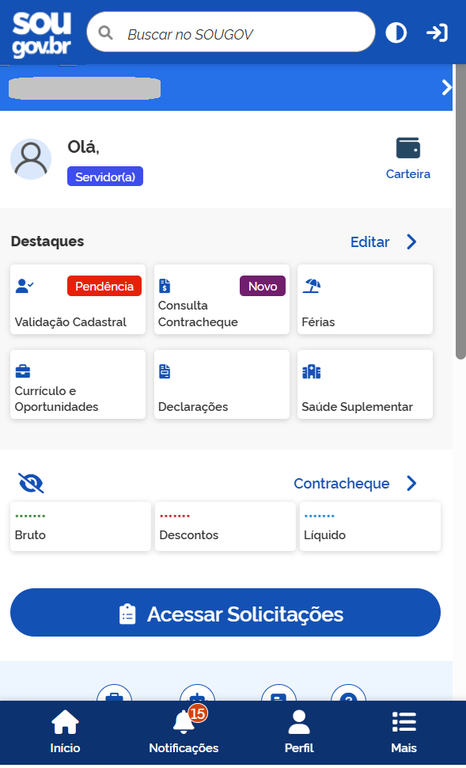466x768 pixels.
Task: Open Consulta Contracheque card
Action: pyautogui.click(x=221, y=299)
